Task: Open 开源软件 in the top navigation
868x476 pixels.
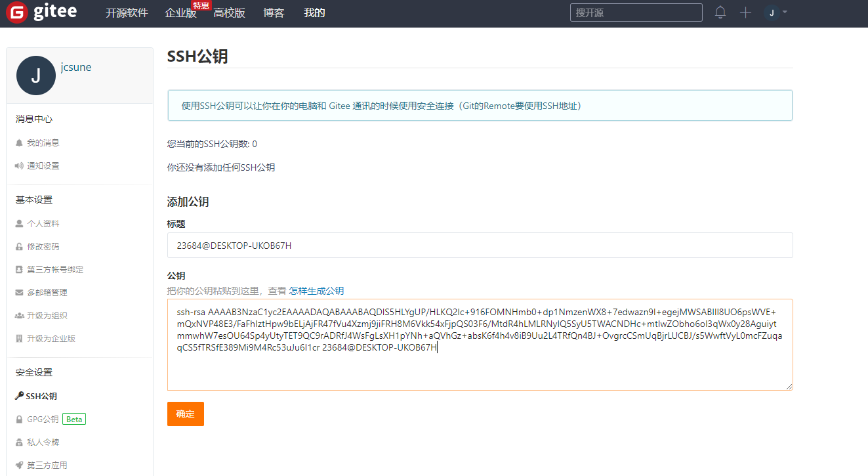Action: coord(127,13)
